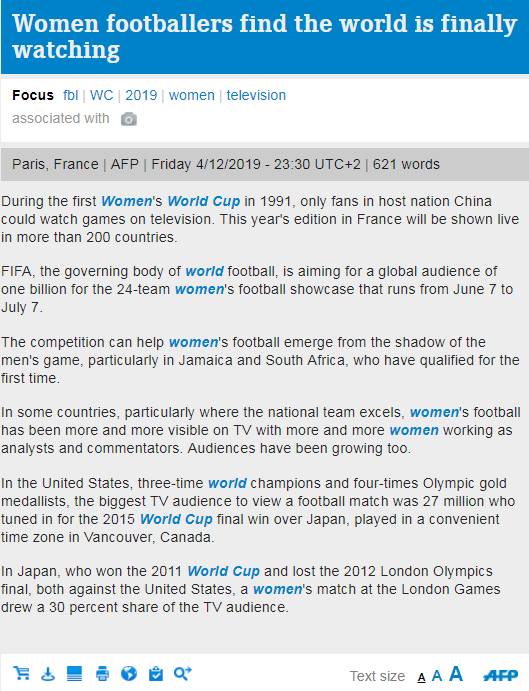This screenshot has width=529, height=691.
Task: Follow the 2019 keyword link
Action: [x=141, y=95]
